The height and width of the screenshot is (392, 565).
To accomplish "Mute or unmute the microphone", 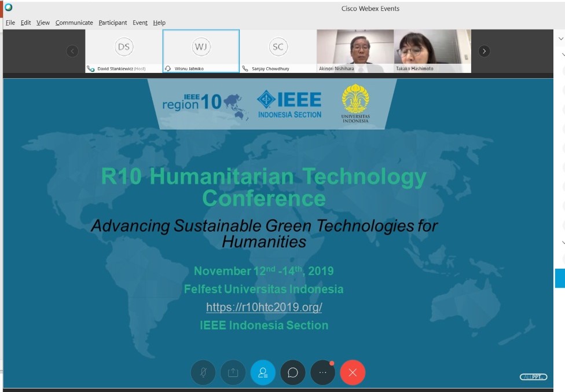I will (203, 372).
